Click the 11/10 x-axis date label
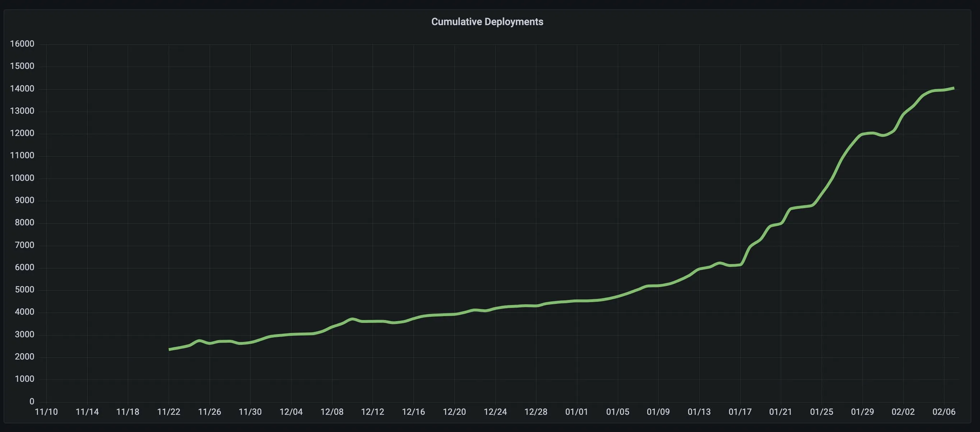Screen dimensions: 980x432 click(46, 412)
